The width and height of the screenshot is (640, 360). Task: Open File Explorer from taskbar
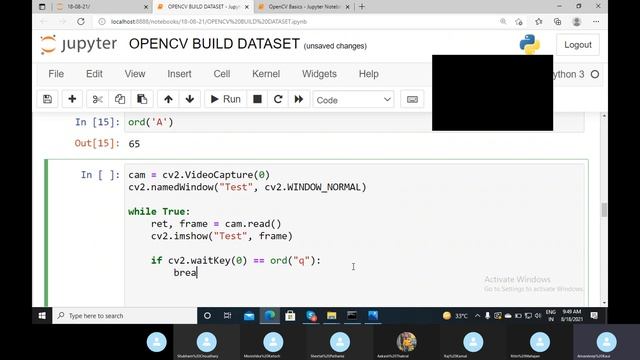tap(331, 316)
